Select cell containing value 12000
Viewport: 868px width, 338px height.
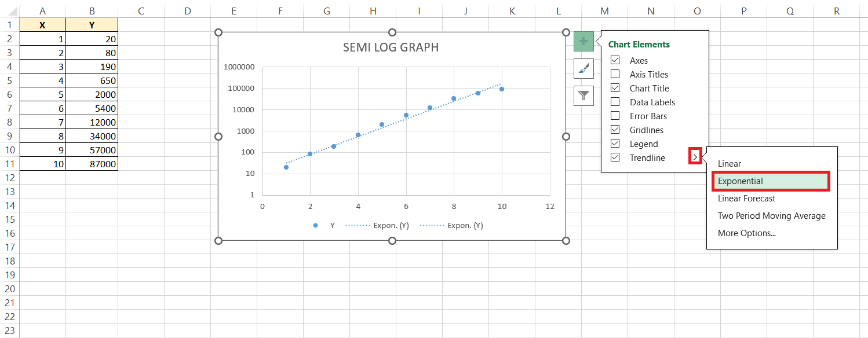(x=92, y=122)
